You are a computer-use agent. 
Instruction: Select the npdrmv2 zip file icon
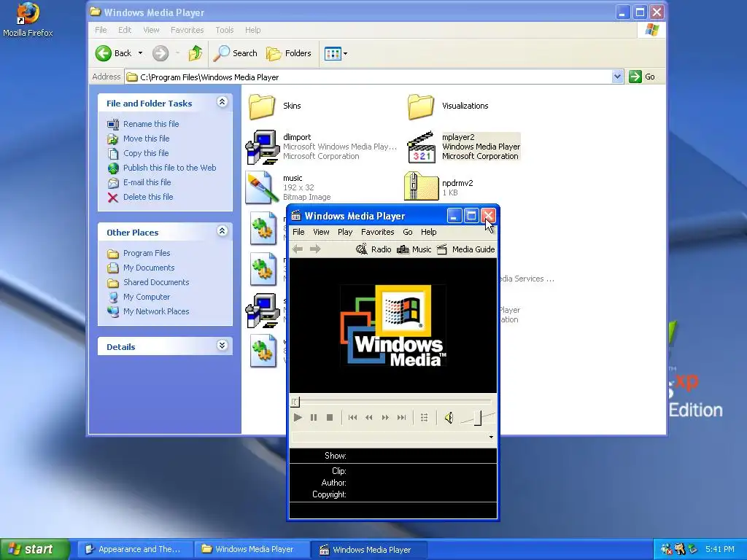pos(421,187)
